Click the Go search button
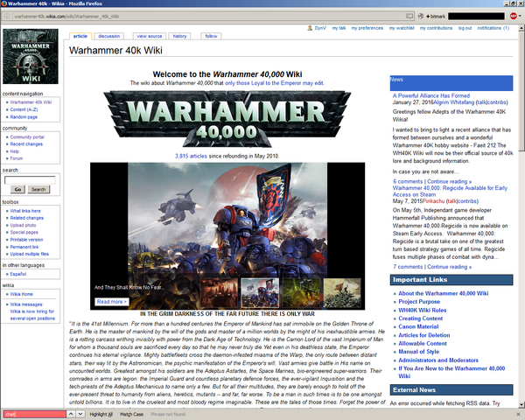The height and width of the screenshot is (420, 525). [x=17, y=189]
